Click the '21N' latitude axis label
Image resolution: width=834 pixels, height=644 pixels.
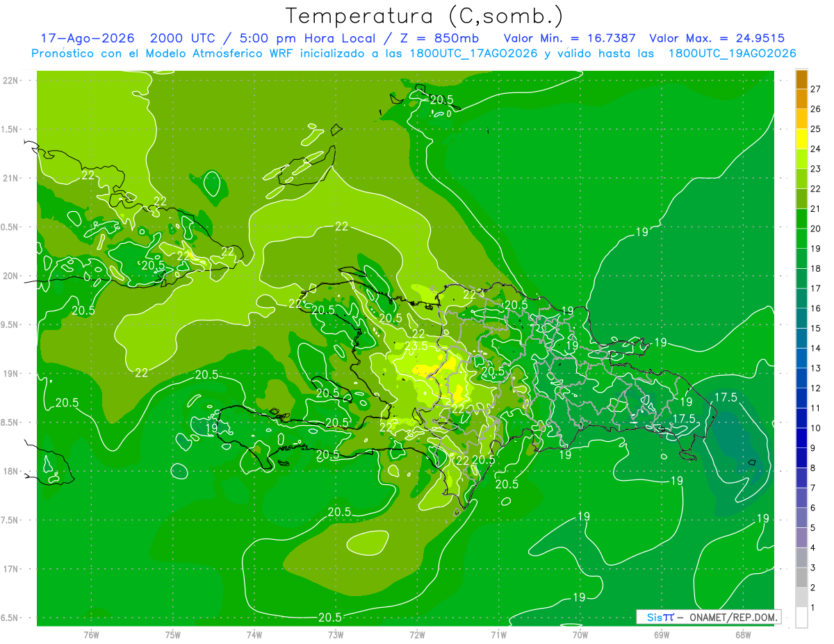tap(10, 178)
